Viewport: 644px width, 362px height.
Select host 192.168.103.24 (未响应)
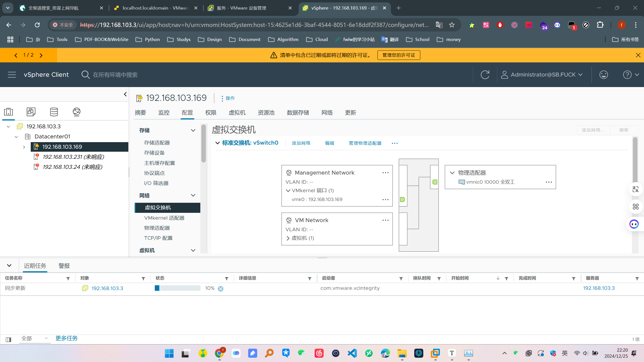pos(72,167)
